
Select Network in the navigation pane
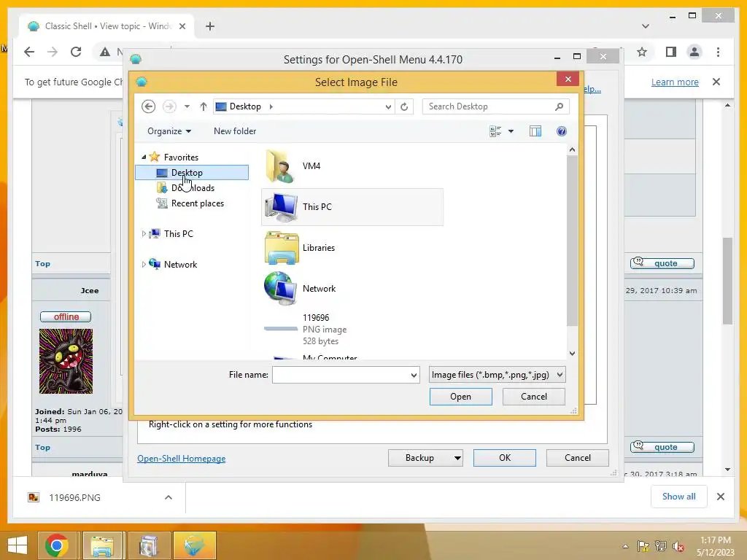181,264
